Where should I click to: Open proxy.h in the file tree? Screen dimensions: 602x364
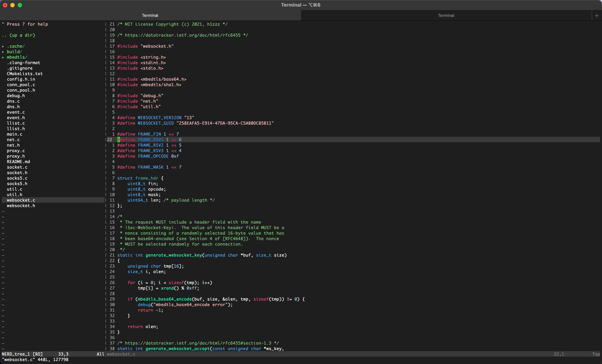pos(16,156)
